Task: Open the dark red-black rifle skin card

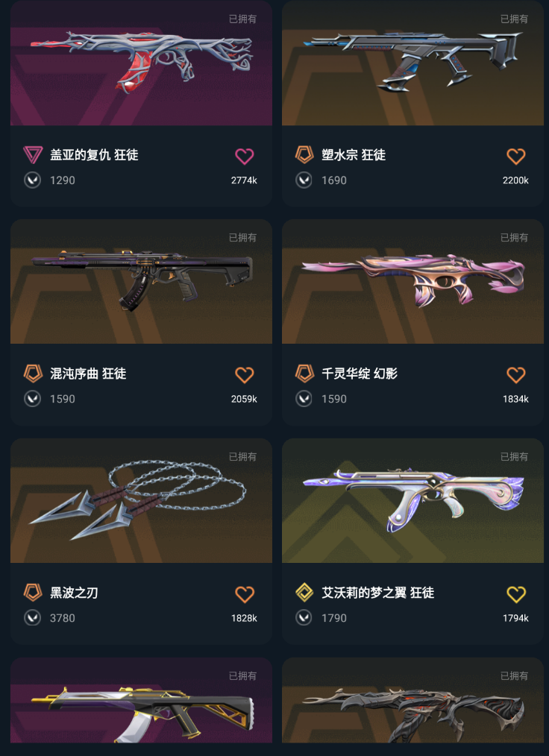Action: (x=412, y=700)
